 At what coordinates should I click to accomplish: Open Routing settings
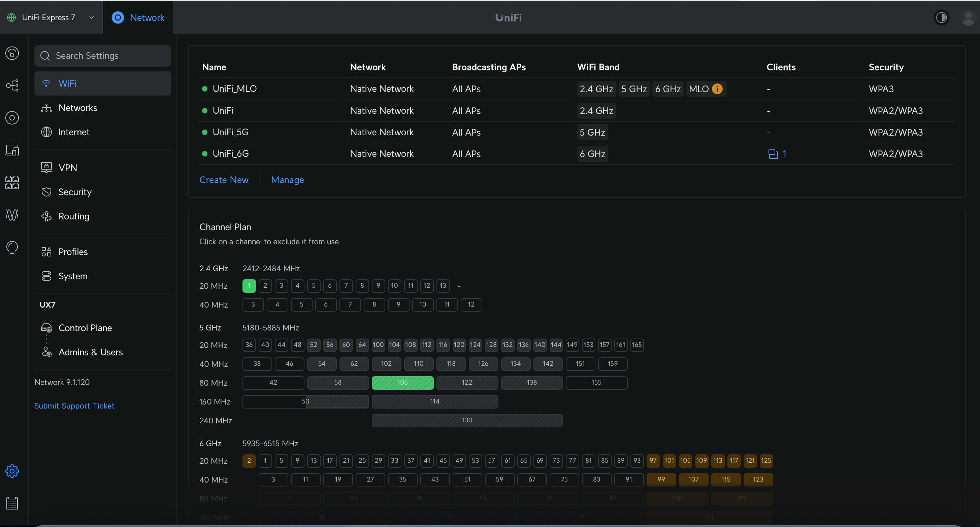coord(103,216)
